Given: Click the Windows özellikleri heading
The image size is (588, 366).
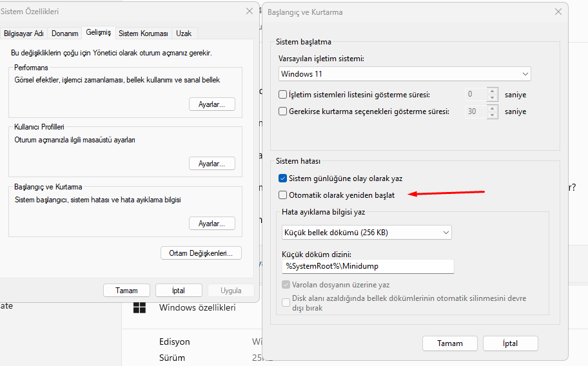Looking at the screenshot, I should pos(197,307).
